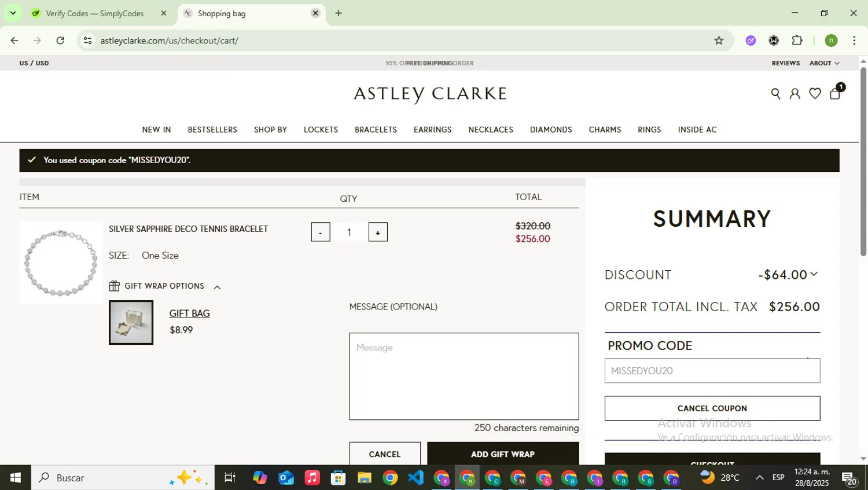Open the Windows Start menu
The height and width of the screenshot is (490, 868).
[16, 478]
